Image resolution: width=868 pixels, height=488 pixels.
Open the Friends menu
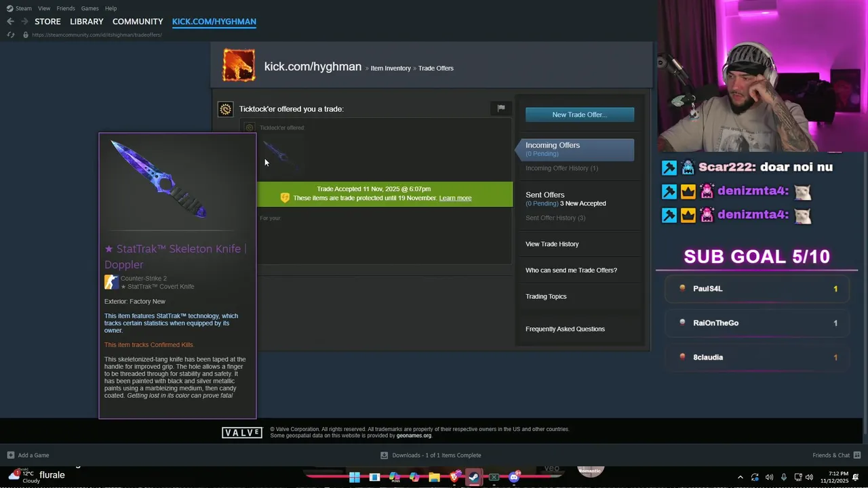pyautogui.click(x=66, y=8)
